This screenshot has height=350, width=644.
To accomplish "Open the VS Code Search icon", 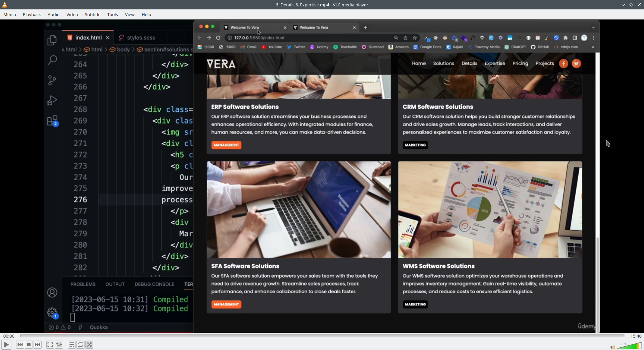I will pos(52,60).
